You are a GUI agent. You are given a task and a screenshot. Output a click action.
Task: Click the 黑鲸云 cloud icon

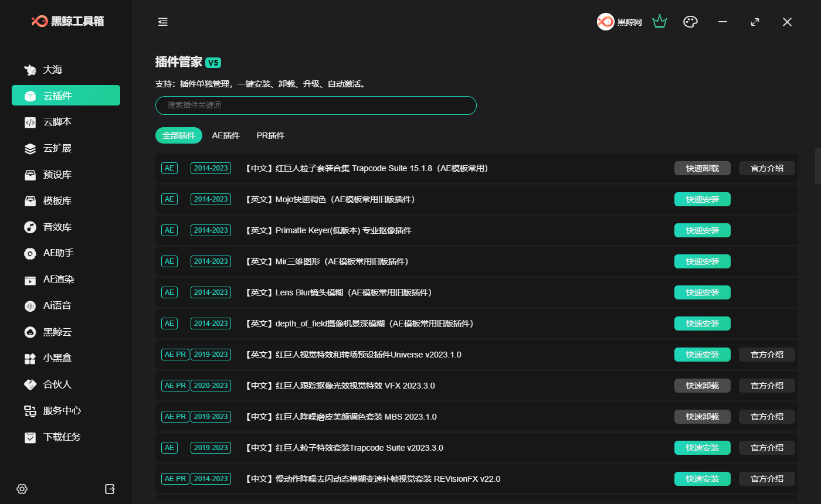30,332
